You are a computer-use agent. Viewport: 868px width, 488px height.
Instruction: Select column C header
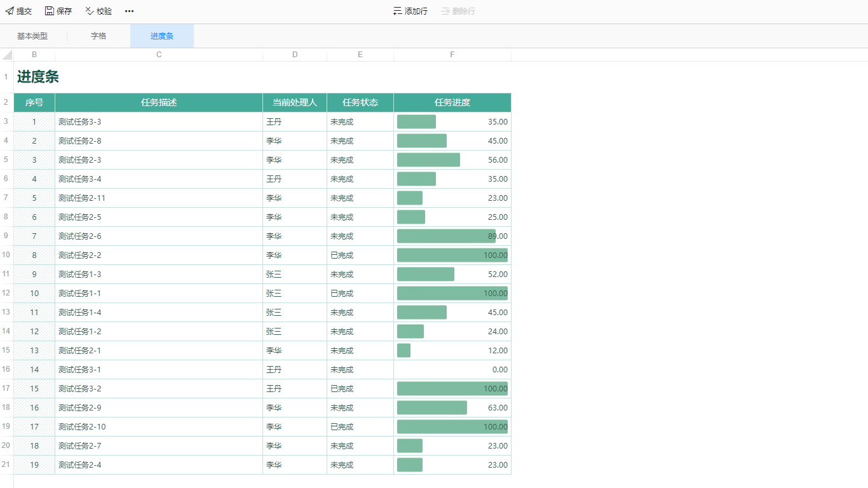pos(159,55)
